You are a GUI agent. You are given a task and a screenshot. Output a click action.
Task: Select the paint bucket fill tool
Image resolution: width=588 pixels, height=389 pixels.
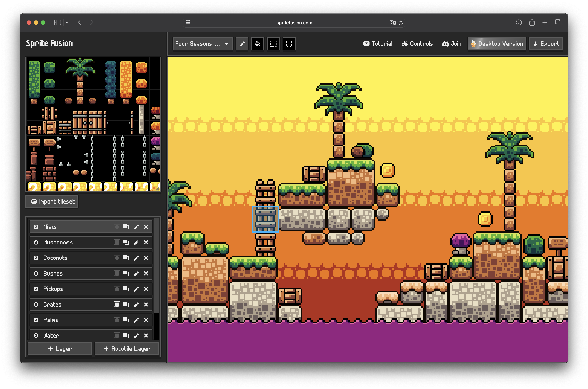[x=257, y=44]
